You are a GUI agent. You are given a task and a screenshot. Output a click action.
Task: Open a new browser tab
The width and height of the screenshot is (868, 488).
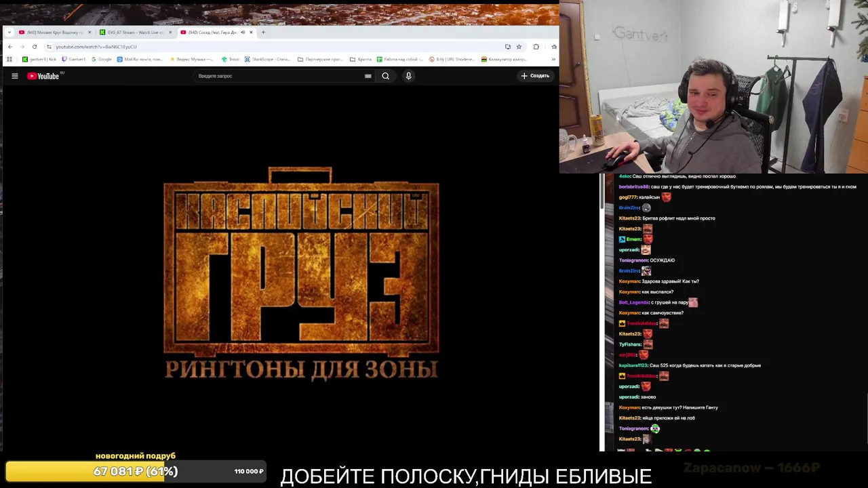264,33
